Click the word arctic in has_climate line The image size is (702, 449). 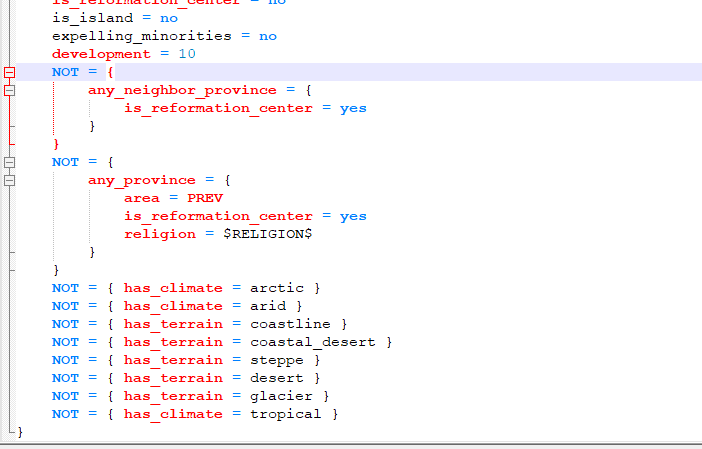point(276,288)
